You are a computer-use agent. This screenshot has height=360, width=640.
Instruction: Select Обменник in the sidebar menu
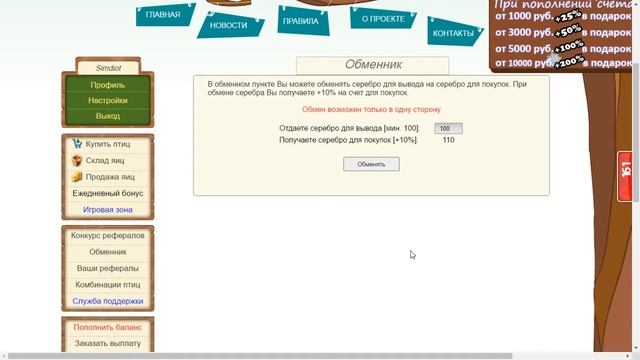[x=108, y=252]
